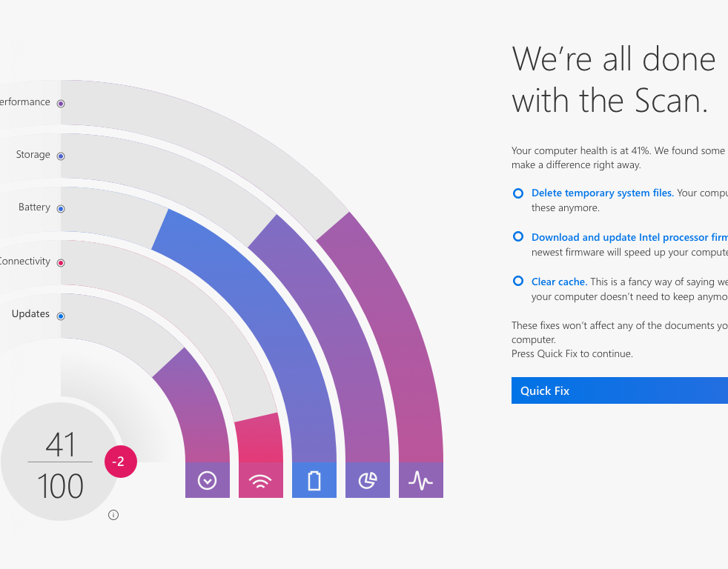Click the Battery category dot marker
Screen dimensions: 728x569
tap(61, 209)
